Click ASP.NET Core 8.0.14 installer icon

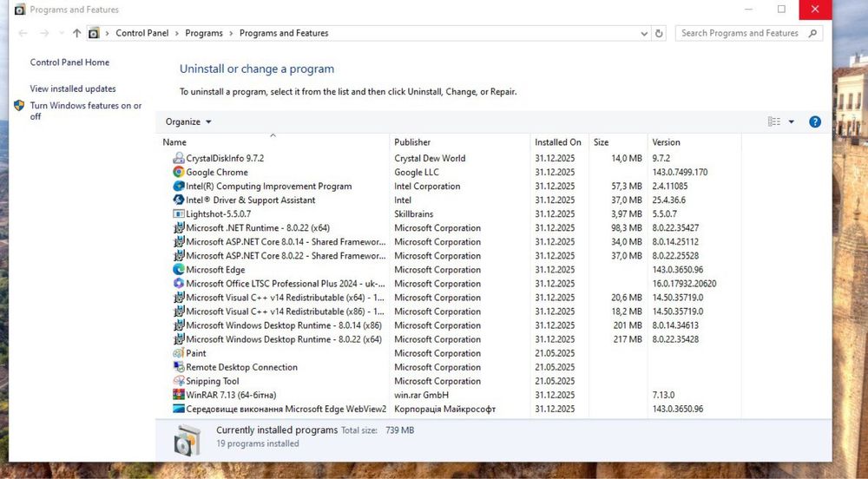[x=178, y=242]
